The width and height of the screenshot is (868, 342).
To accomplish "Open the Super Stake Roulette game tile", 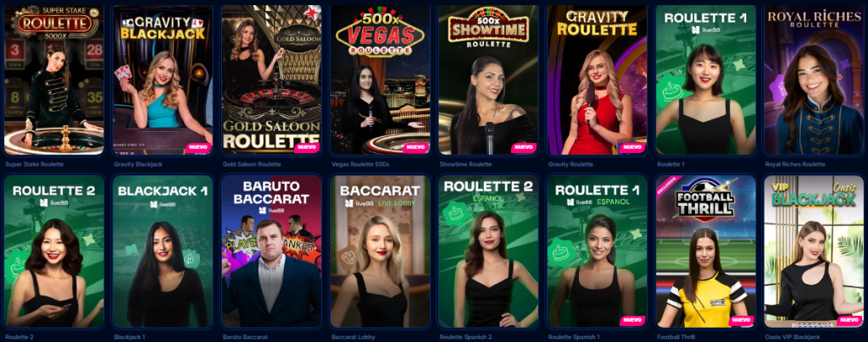I will (53, 80).
